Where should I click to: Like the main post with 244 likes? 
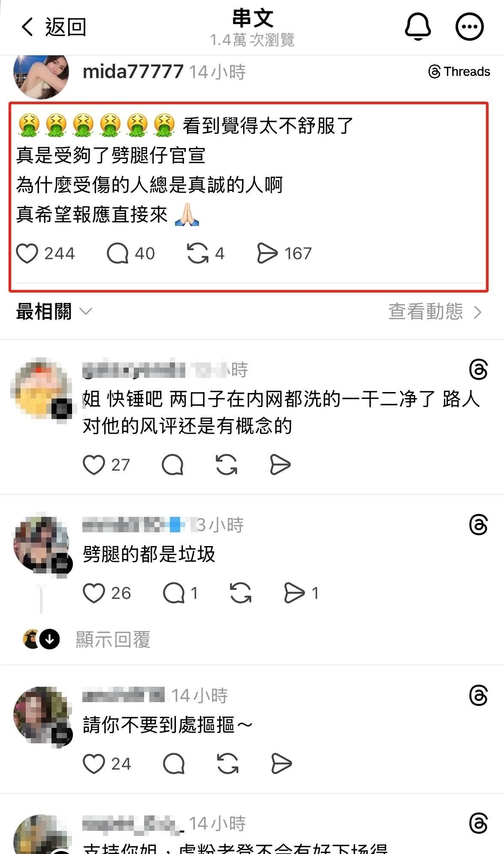click(27, 253)
